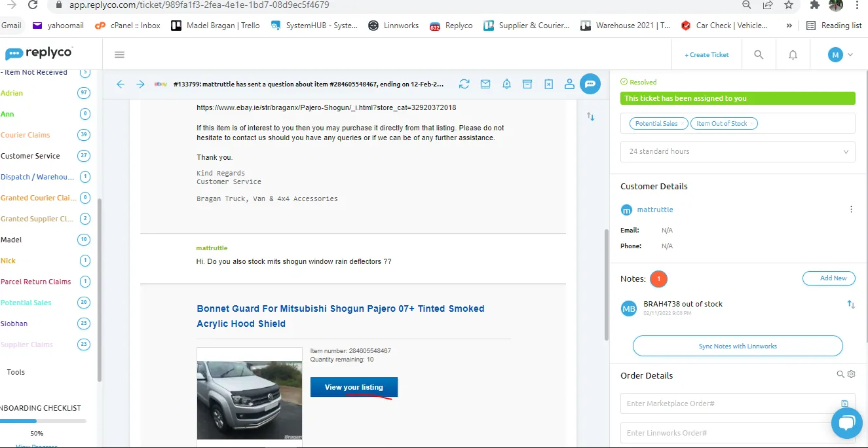Open the Linnworks bookmark
This screenshot has width=868, height=448.
point(393,26)
